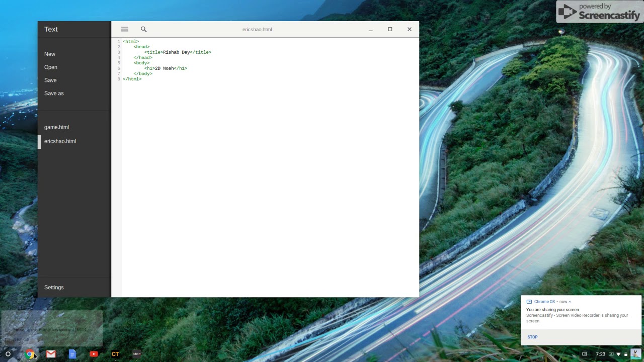Click the Wi-Fi status icon

pos(619,354)
